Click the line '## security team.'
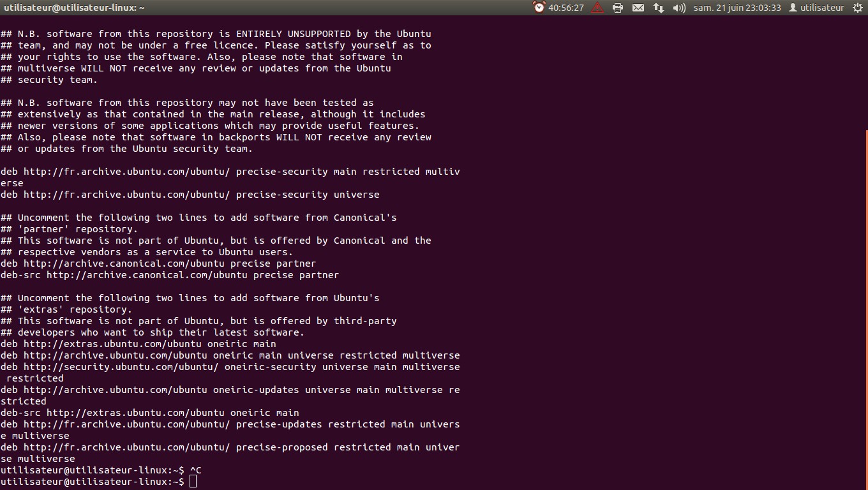868x490 pixels. click(49, 80)
